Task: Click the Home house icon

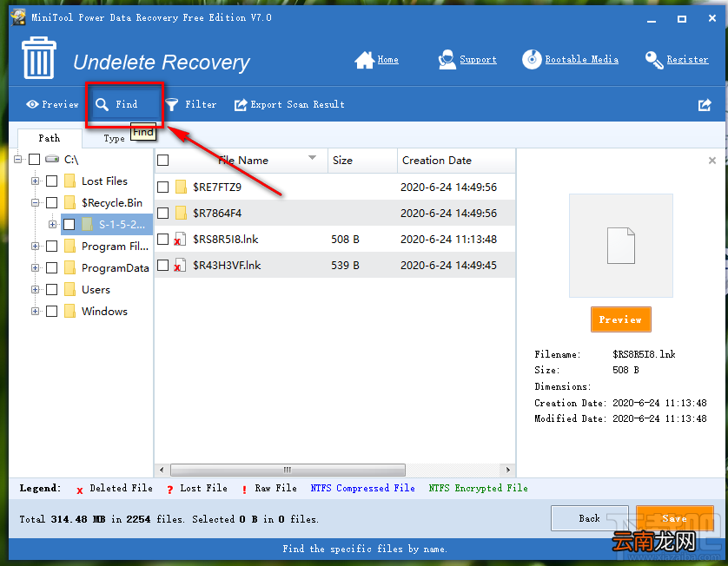Action: coord(365,59)
